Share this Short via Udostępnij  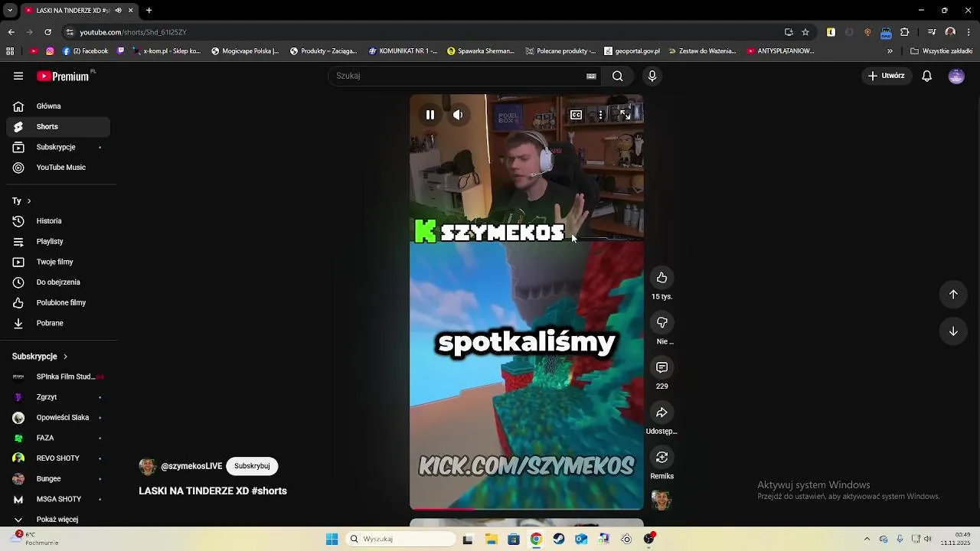(x=662, y=412)
